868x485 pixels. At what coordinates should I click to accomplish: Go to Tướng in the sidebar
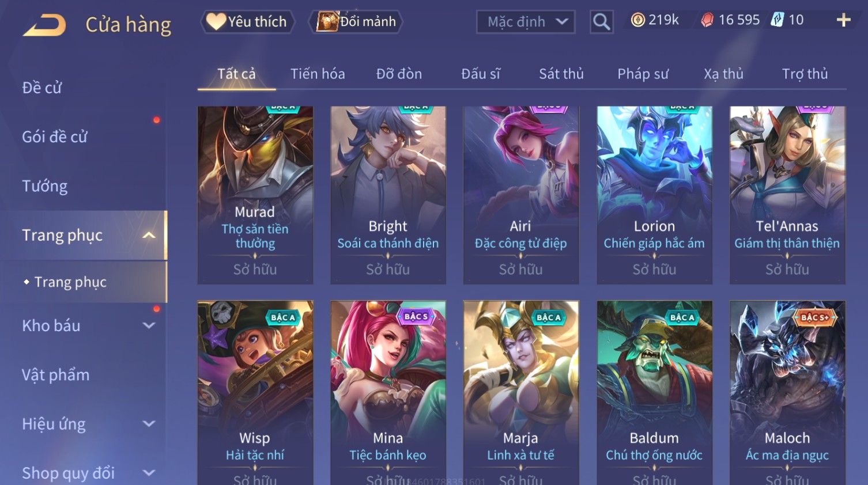tap(45, 186)
